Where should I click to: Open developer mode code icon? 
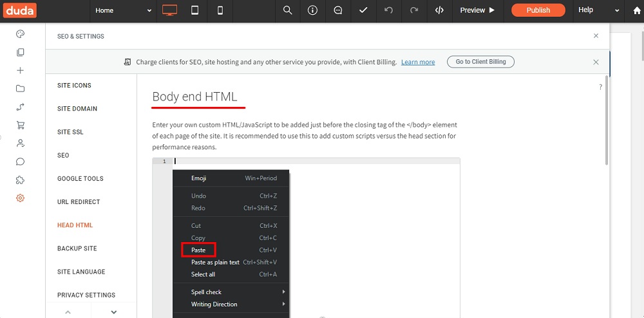439,11
